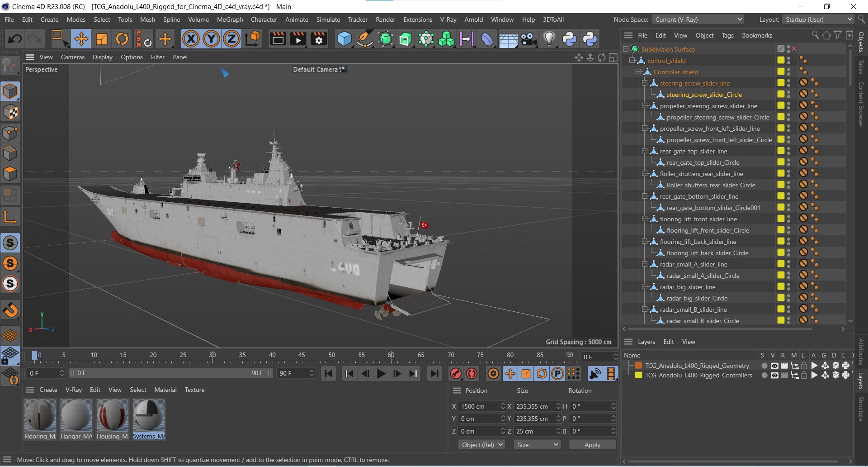The height and width of the screenshot is (467, 868).
Task: Select the Systems_MA material thumbnail
Action: coord(149,419)
